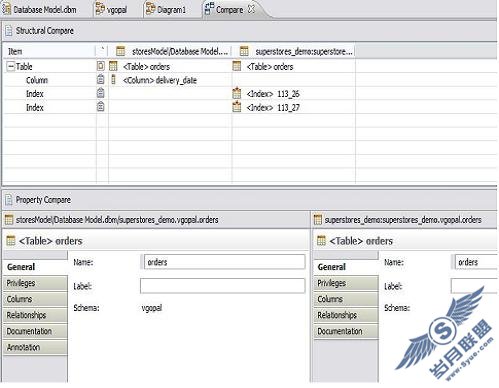Open the General tab in right pane

(x=346, y=267)
